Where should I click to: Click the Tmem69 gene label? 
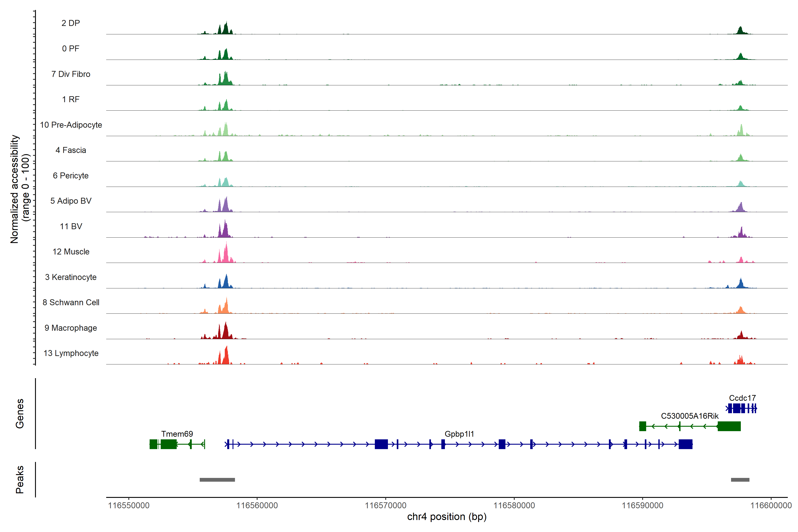[x=177, y=434]
